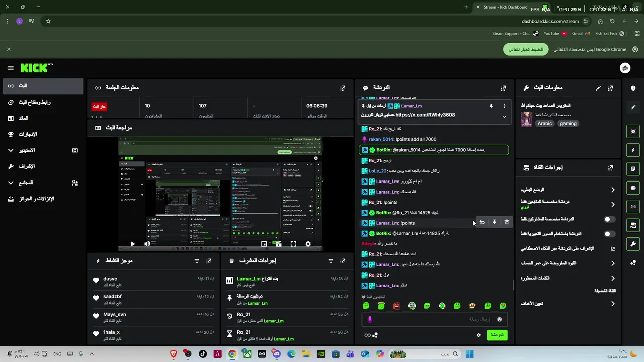644x362 pixels.
Task: Open banned words setting chevron
Action: 613,278
